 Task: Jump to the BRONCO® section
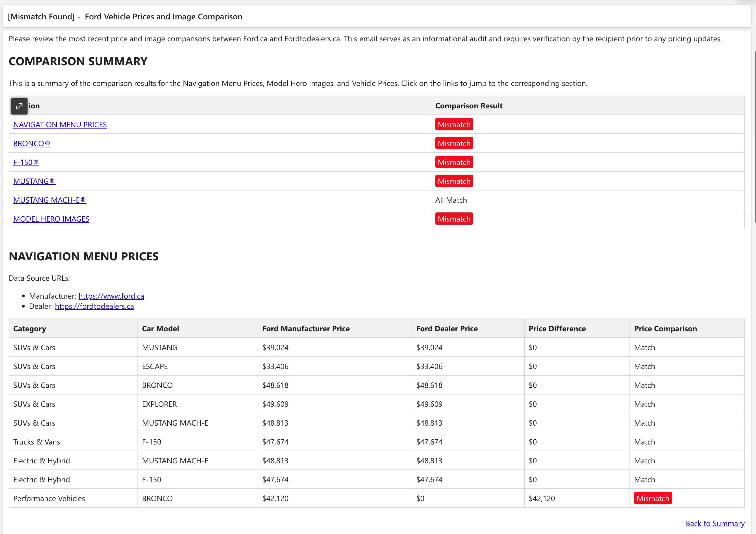point(32,143)
